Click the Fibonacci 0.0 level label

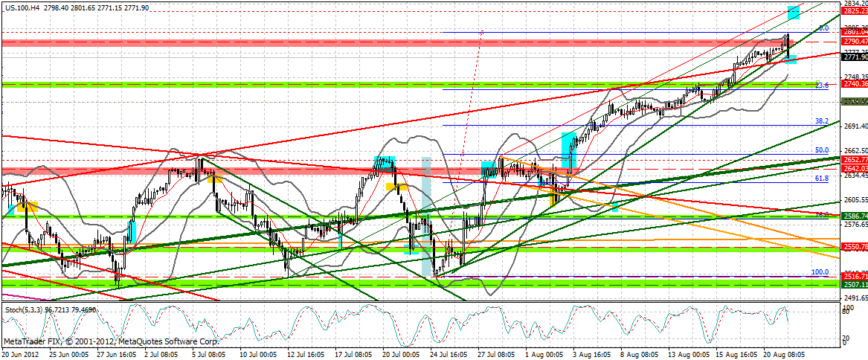tap(823, 28)
